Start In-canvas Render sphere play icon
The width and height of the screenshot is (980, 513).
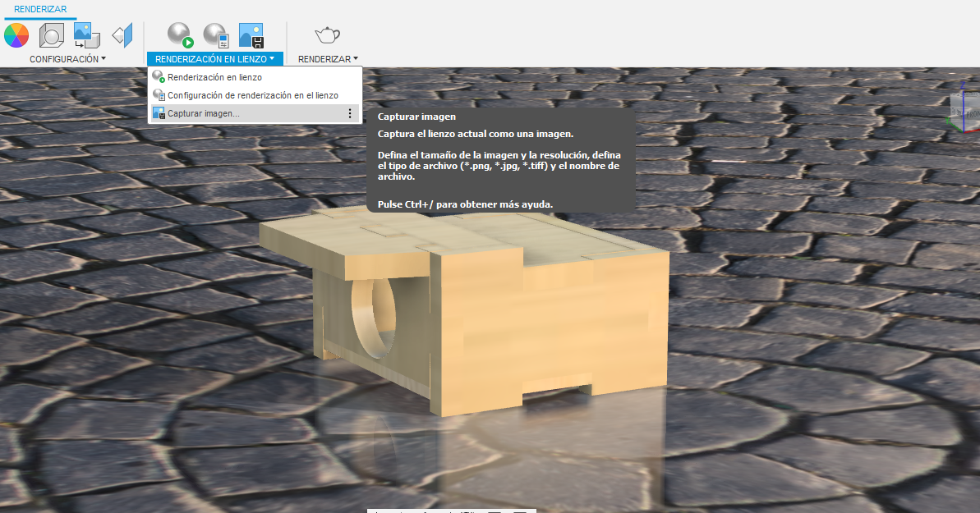click(180, 35)
